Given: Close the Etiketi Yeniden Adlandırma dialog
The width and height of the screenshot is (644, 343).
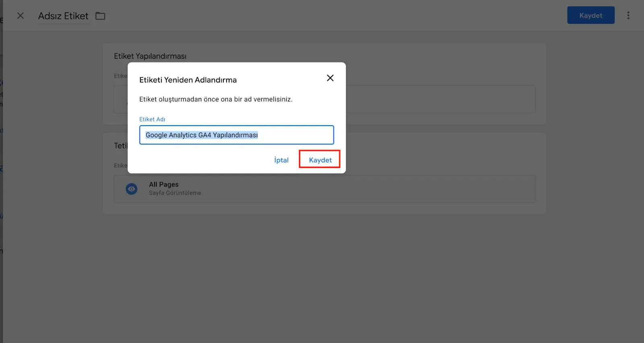Looking at the screenshot, I should point(330,78).
